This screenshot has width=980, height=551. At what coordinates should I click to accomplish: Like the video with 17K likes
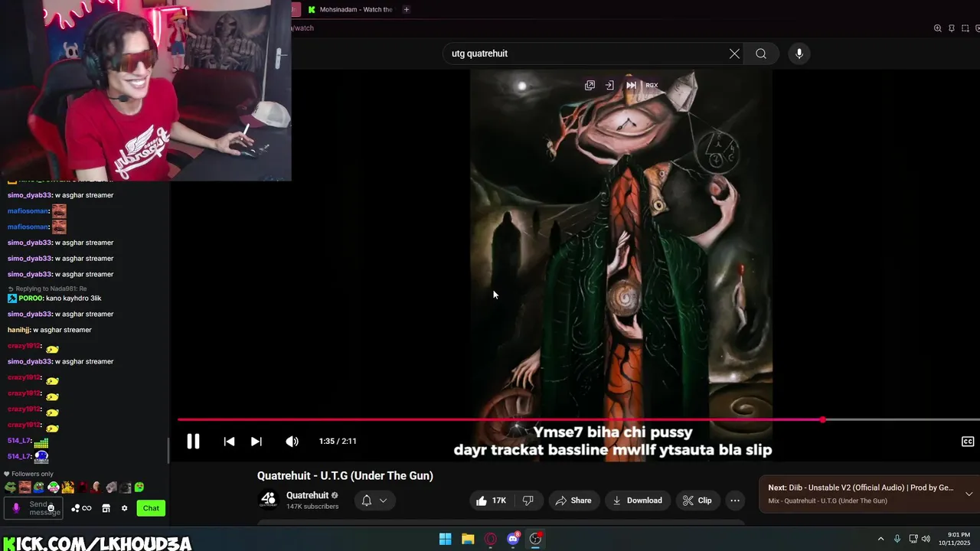coord(491,500)
